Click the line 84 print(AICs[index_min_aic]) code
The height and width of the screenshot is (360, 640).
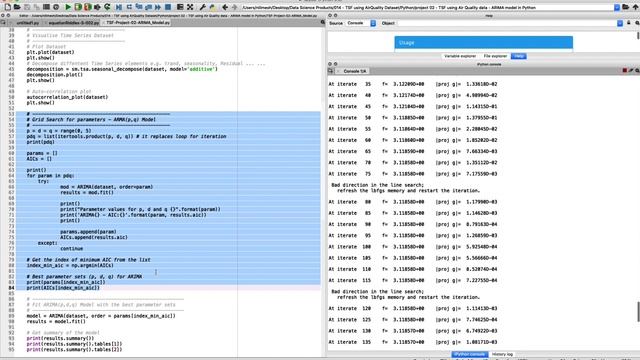(63, 288)
